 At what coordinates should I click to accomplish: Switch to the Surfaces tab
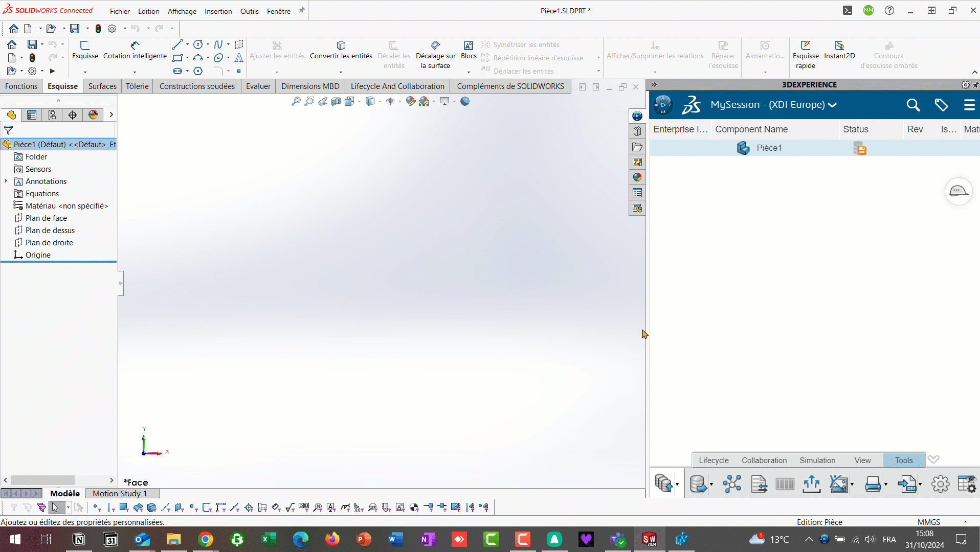pyautogui.click(x=102, y=86)
